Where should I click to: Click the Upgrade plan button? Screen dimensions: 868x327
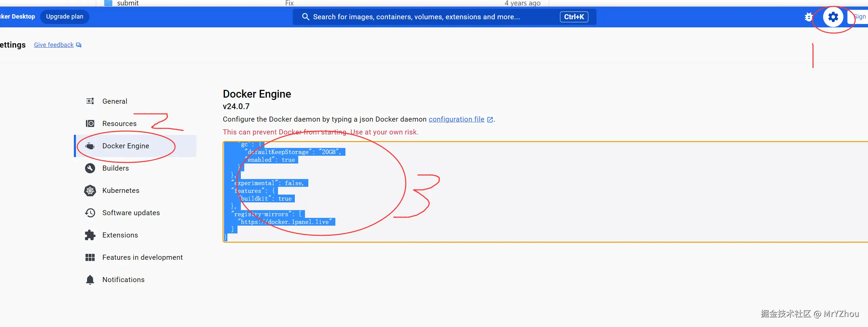point(64,17)
